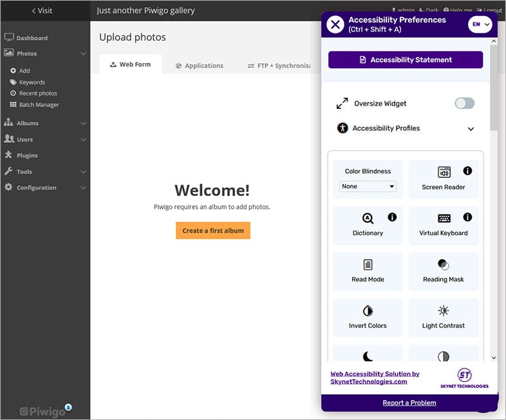This screenshot has width=506, height=420.
Task: Open the Accessibility Statement
Action: [406, 60]
